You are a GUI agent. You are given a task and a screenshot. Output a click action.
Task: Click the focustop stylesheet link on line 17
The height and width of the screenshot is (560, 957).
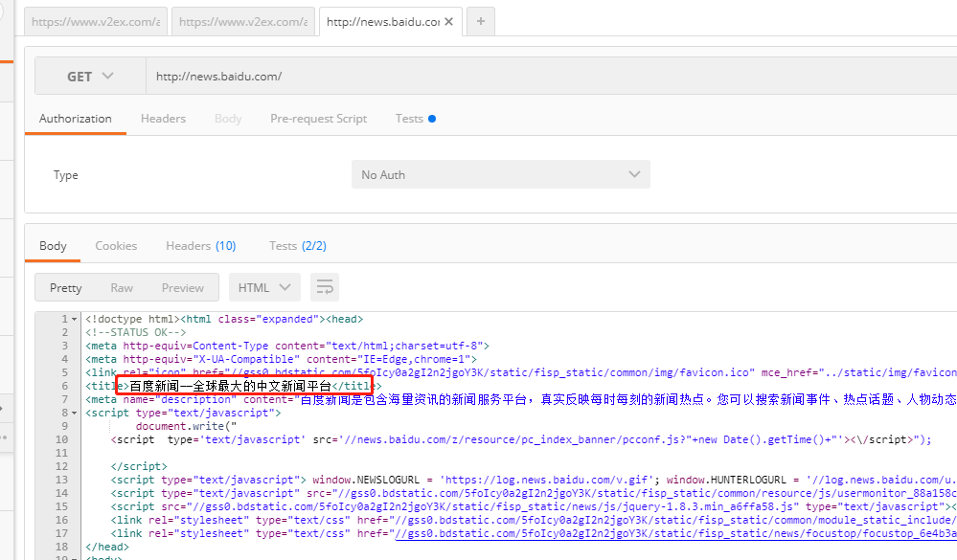[x=675, y=533]
